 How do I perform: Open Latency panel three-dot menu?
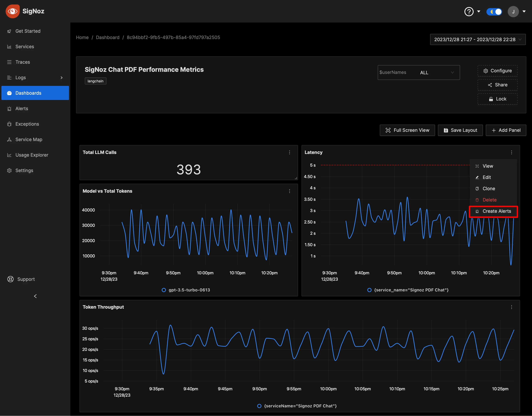point(512,152)
